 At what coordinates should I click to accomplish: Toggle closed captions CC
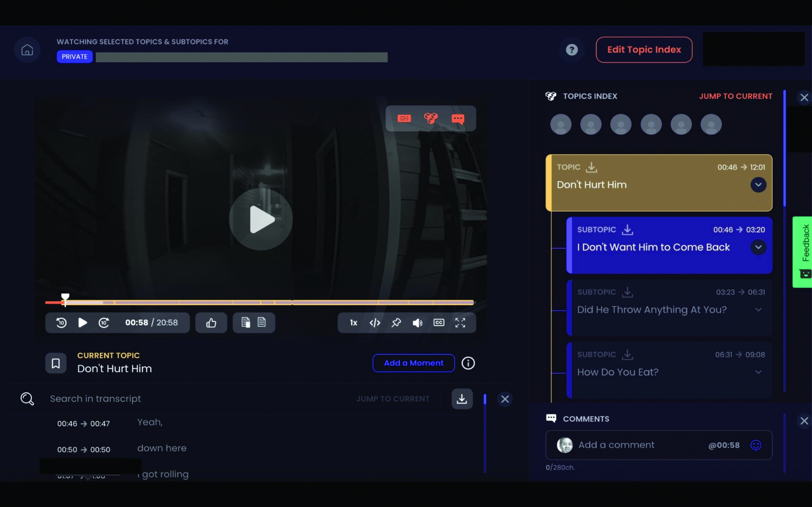[x=439, y=323]
